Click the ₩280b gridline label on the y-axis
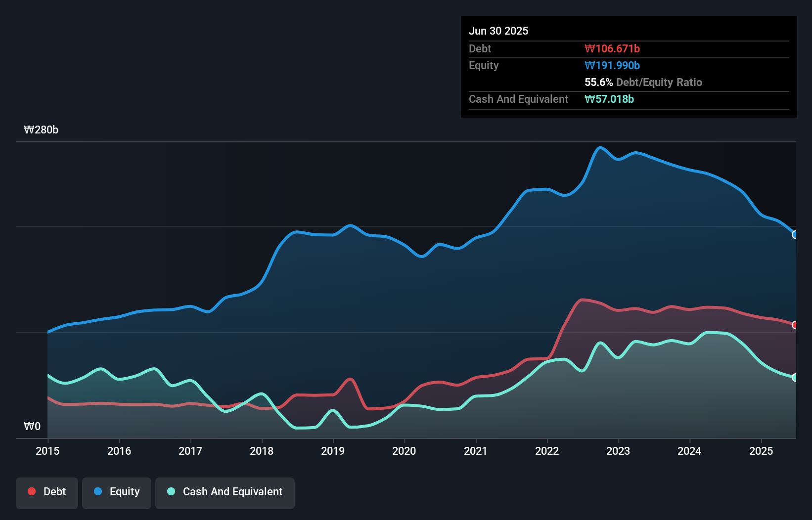This screenshot has height=520, width=812. pyautogui.click(x=42, y=130)
